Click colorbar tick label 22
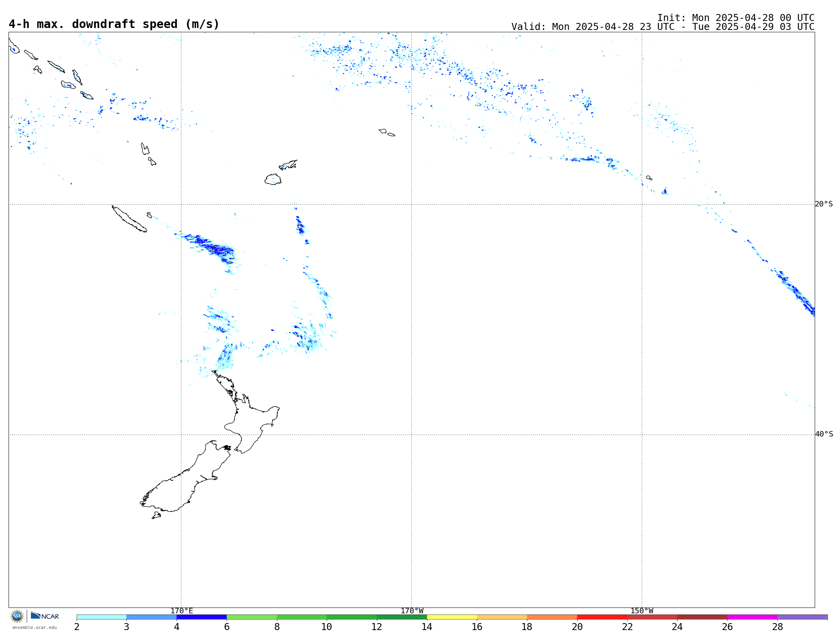Screen dimensions: 840x632 click(627, 627)
